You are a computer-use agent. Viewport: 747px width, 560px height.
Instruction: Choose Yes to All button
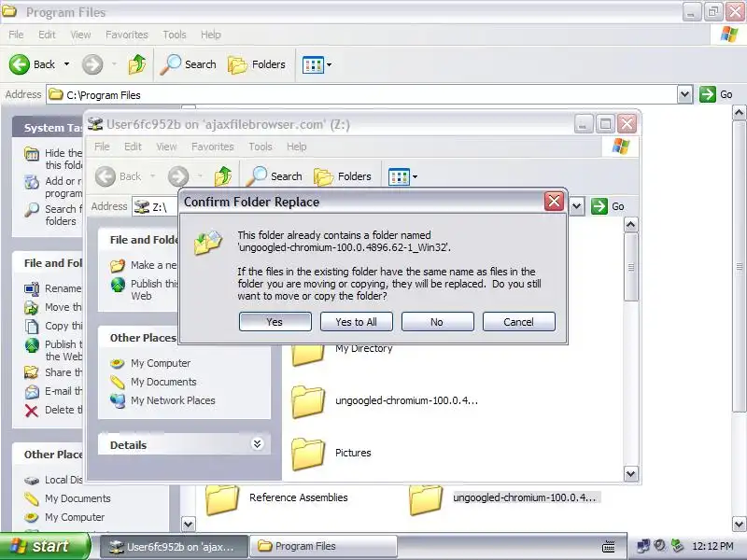point(357,322)
